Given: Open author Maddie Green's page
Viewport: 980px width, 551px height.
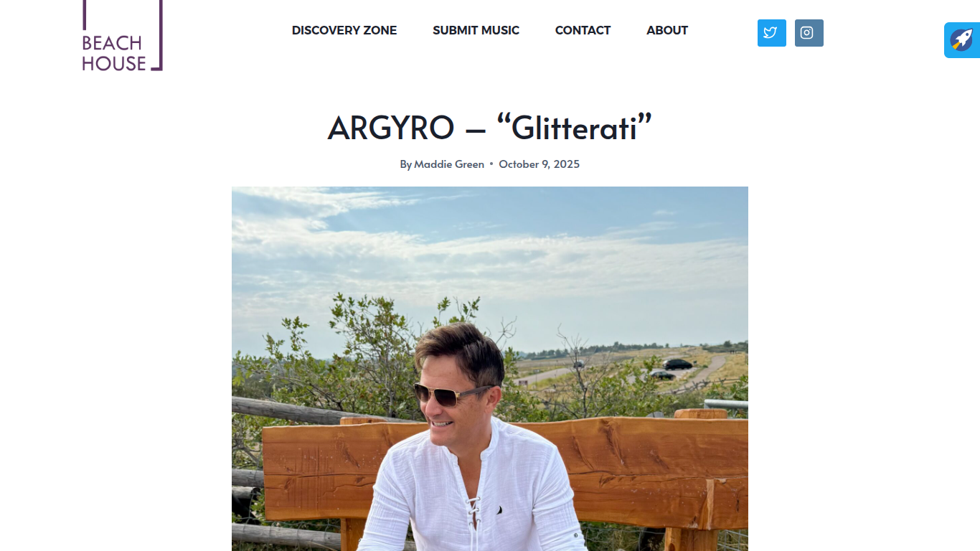Looking at the screenshot, I should coord(449,164).
